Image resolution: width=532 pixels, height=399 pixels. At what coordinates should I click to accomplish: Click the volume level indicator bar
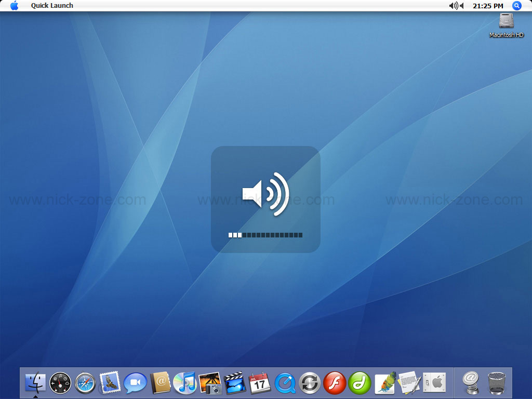(x=265, y=235)
